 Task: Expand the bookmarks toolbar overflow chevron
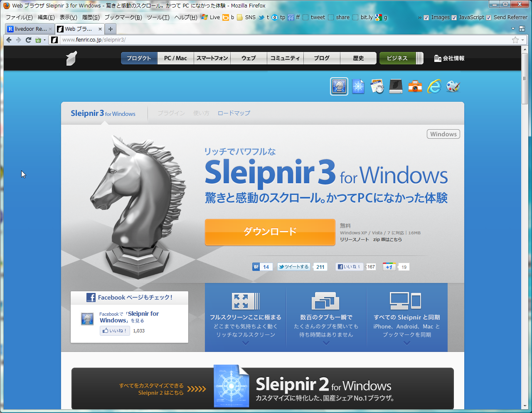(419, 17)
